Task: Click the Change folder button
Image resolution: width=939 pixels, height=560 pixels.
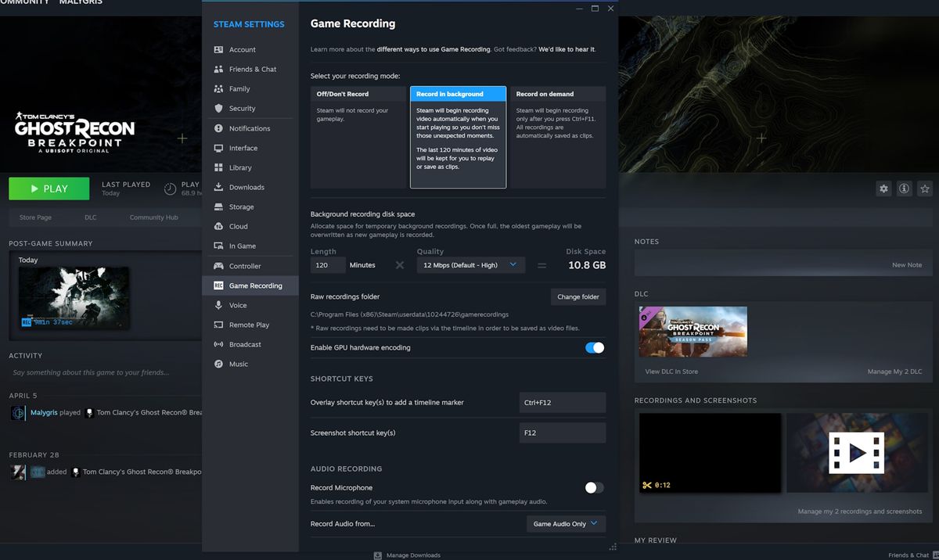Action: (577, 296)
